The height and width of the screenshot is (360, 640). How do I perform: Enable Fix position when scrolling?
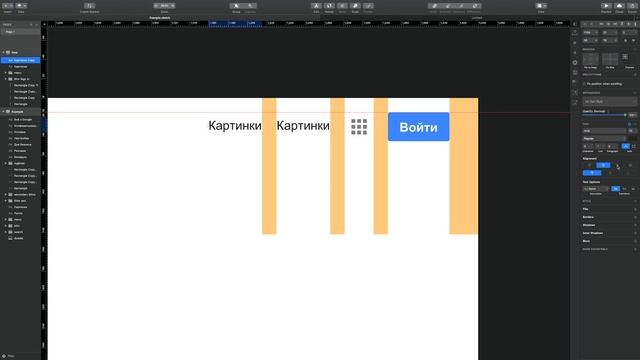(x=584, y=84)
